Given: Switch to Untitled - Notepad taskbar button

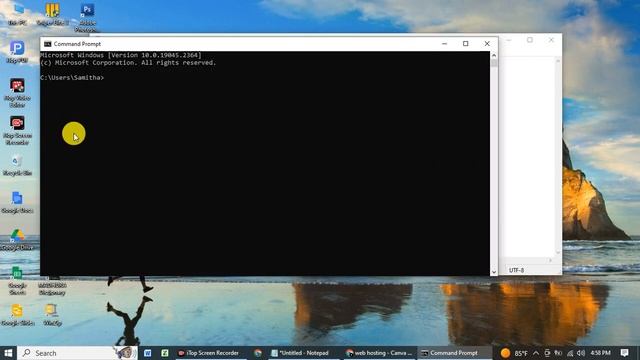Looking at the screenshot, I should tap(304, 353).
